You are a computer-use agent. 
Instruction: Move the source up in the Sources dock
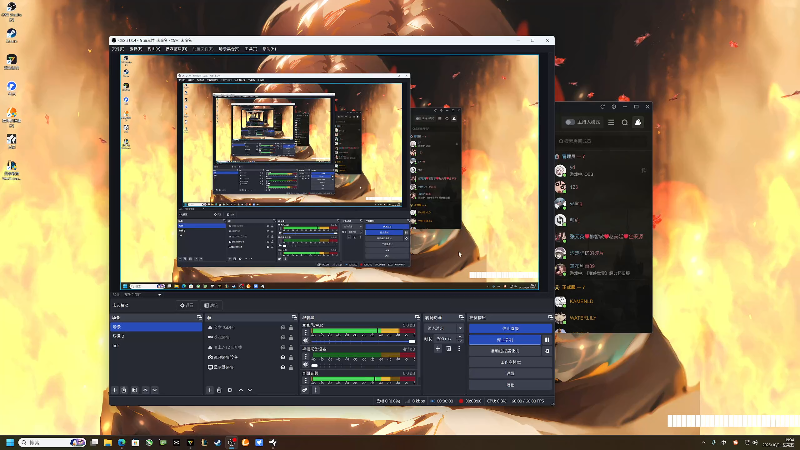point(241,390)
